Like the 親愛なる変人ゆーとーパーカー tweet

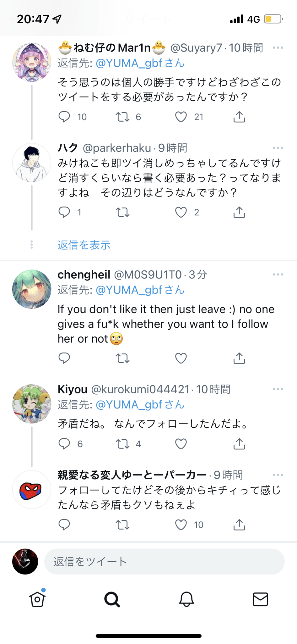click(181, 525)
